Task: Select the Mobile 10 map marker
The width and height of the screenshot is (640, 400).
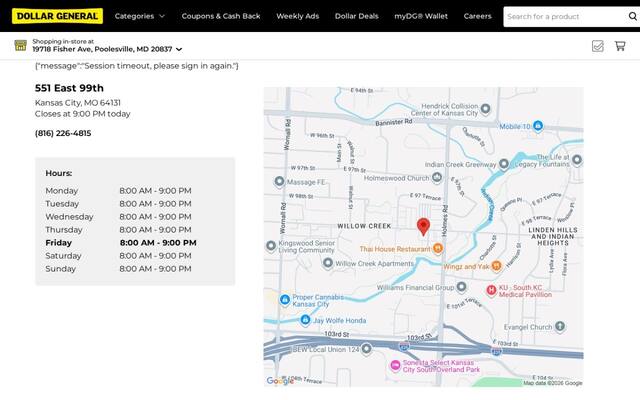Action: tap(538, 126)
